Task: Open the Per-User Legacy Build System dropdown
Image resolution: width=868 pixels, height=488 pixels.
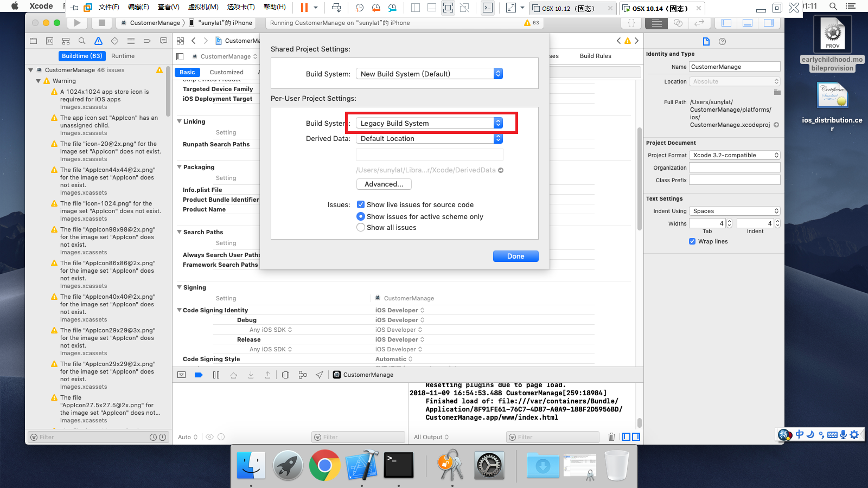Action: click(x=429, y=123)
